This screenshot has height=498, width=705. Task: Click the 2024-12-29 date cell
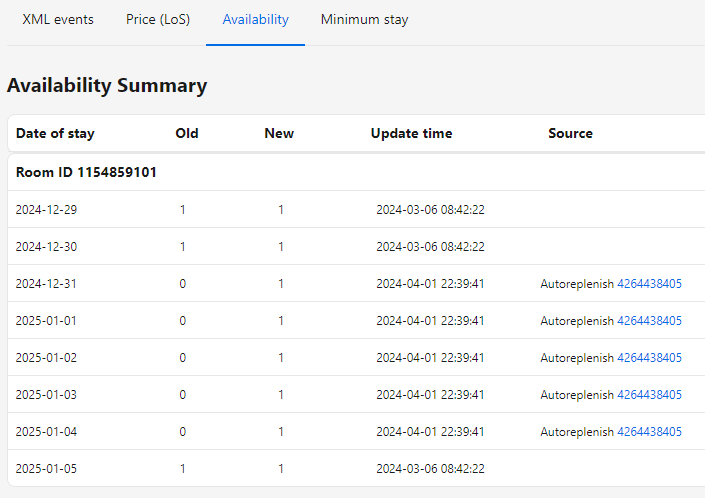click(x=46, y=210)
